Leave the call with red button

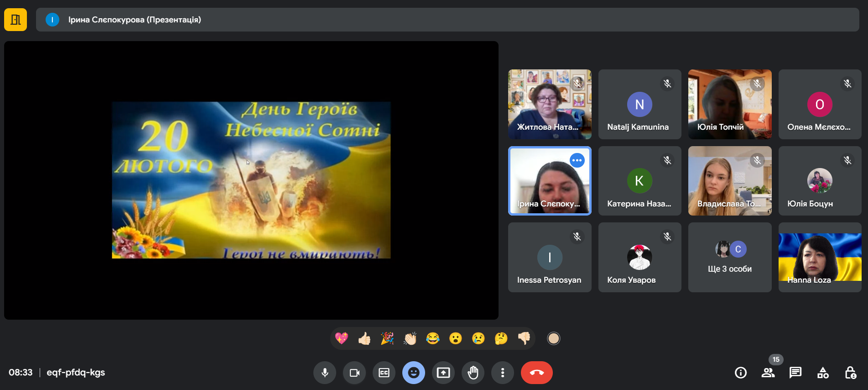coord(536,373)
